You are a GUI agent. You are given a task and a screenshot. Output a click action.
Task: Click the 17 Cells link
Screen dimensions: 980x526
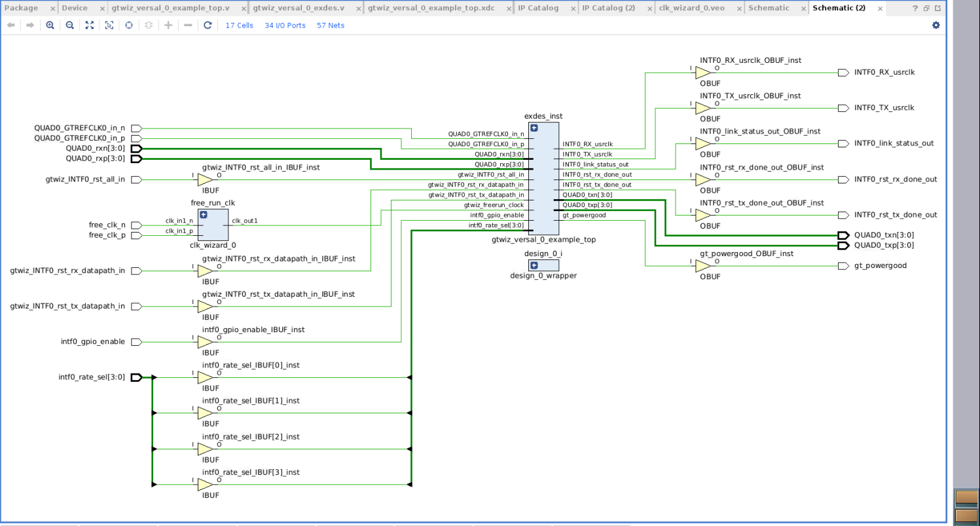(x=239, y=25)
